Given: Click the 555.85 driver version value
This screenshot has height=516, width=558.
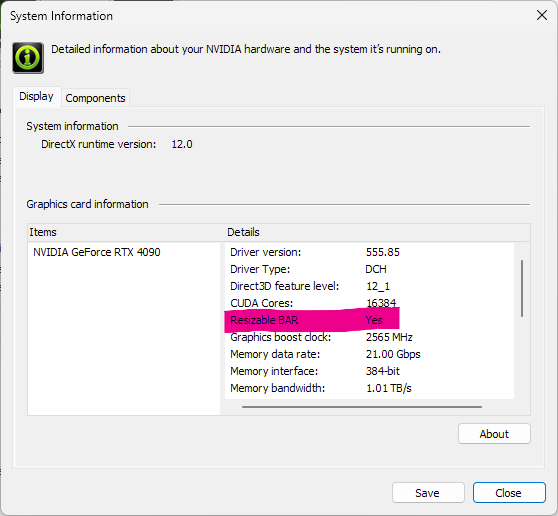Looking at the screenshot, I should pyautogui.click(x=383, y=252).
